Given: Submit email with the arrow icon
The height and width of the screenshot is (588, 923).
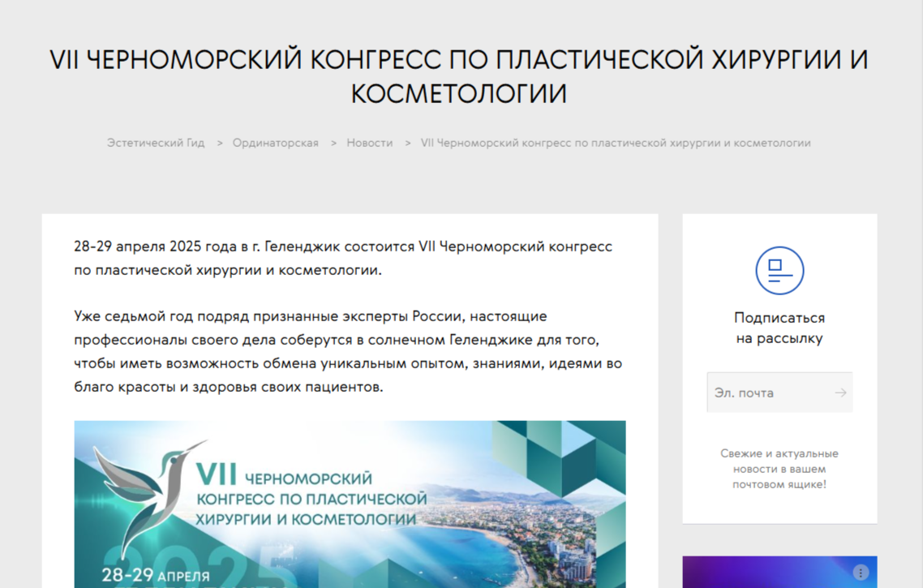Looking at the screenshot, I should pos(840,393).
